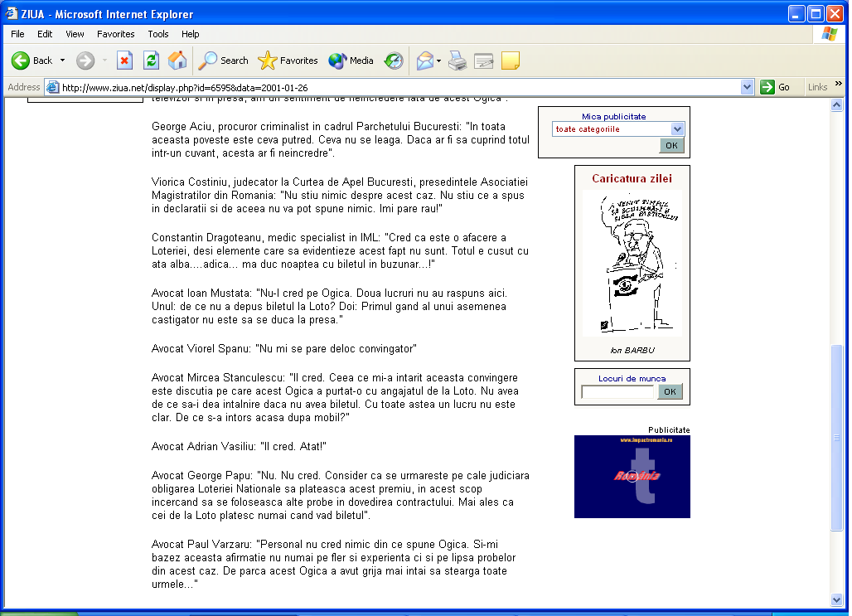Open the 'toate categoriile' dropdown

(618, 129)
